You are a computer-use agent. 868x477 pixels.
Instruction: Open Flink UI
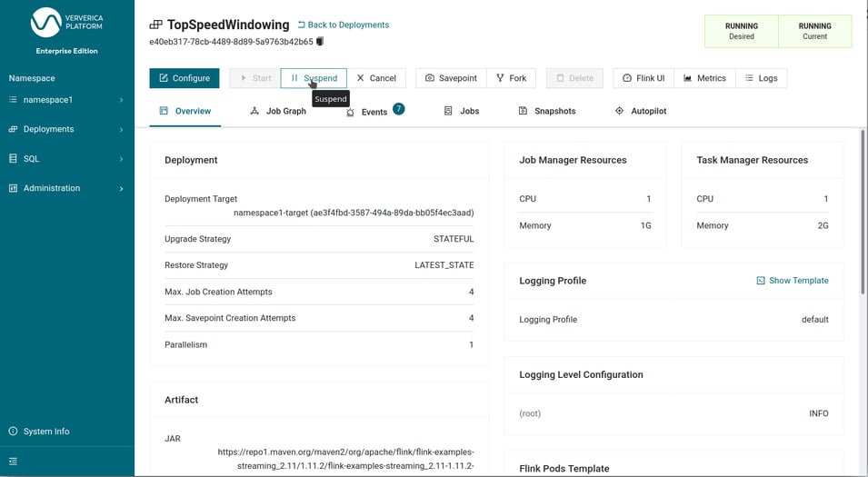coord(644,78)
